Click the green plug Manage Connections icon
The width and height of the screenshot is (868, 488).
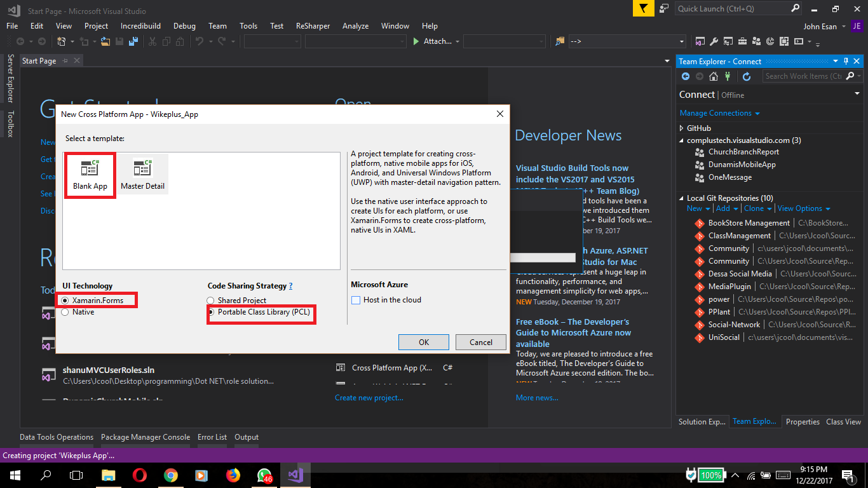(728, 76)
